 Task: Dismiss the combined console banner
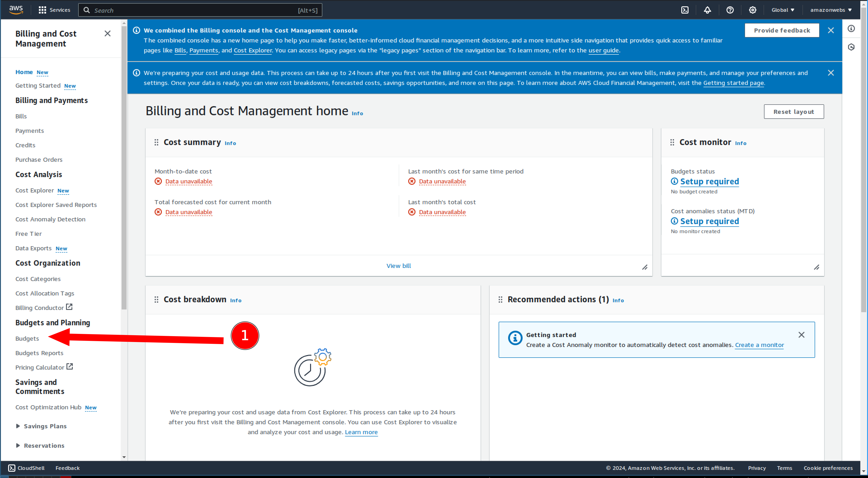(831, 30)
